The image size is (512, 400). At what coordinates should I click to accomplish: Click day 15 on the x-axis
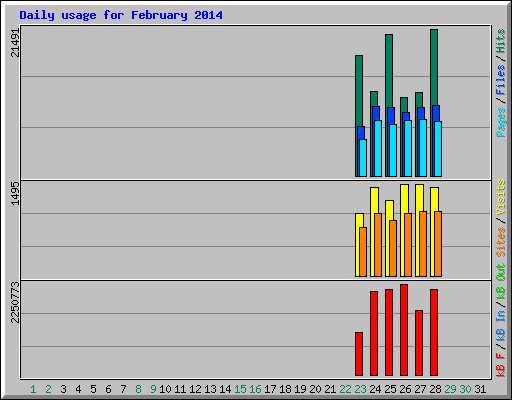[x=240, y=389]
